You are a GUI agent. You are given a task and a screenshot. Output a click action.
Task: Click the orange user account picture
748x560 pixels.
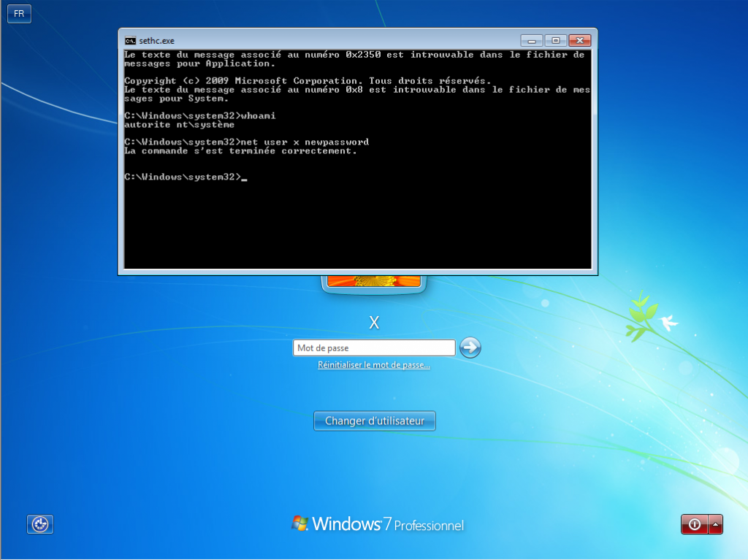pyautogui.click(x=373, y=278)
